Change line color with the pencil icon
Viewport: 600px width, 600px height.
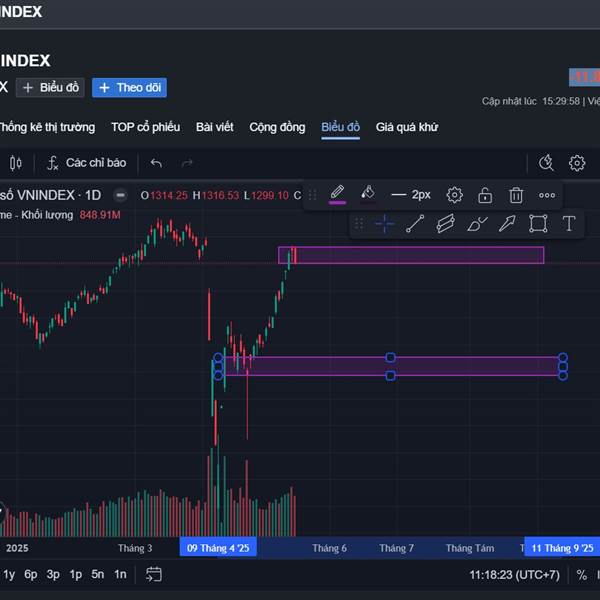337,194
